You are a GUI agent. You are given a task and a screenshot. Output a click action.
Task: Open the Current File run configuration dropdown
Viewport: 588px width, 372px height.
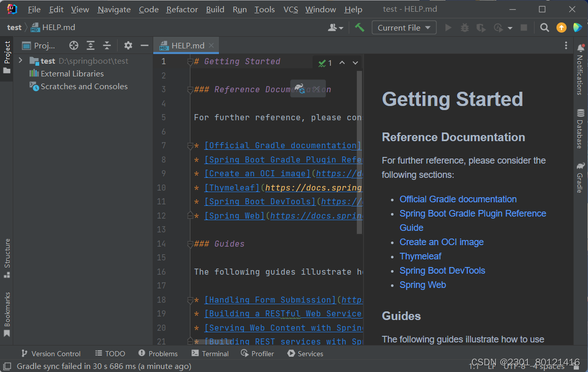tap(404, 28)
